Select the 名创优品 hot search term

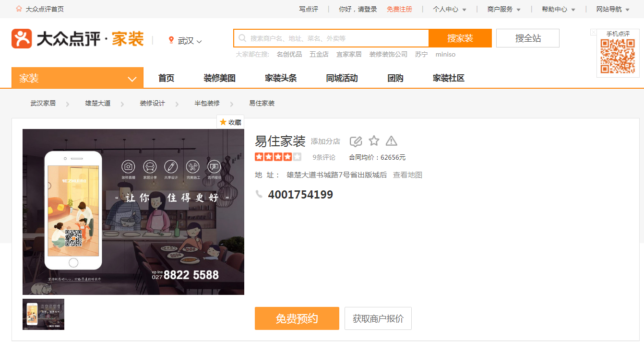pyautogui.click(x=289, y=54)
